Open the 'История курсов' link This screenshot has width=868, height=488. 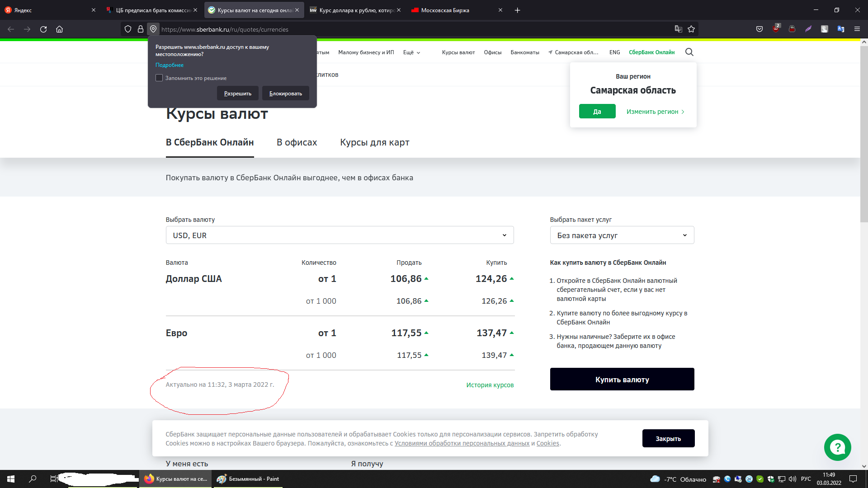click(x=490, y=385)
